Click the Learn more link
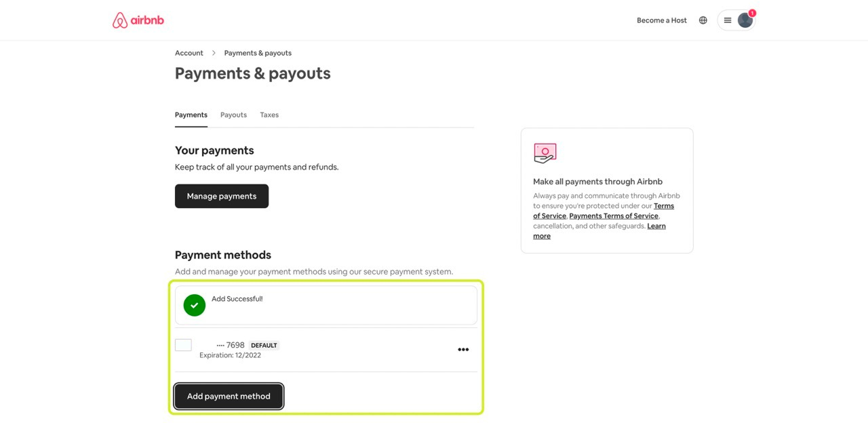This screenshot has height=423, width=868. (x=656, y=226)
